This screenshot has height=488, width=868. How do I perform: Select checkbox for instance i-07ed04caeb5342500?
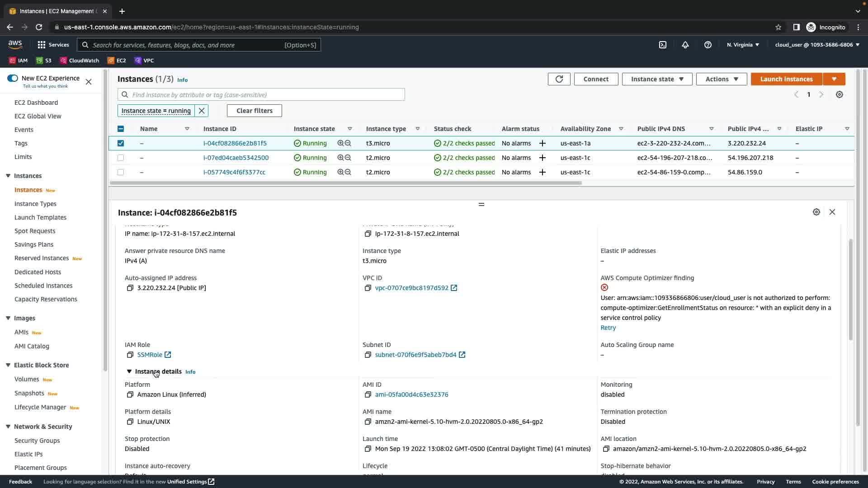tap(121, 158)
